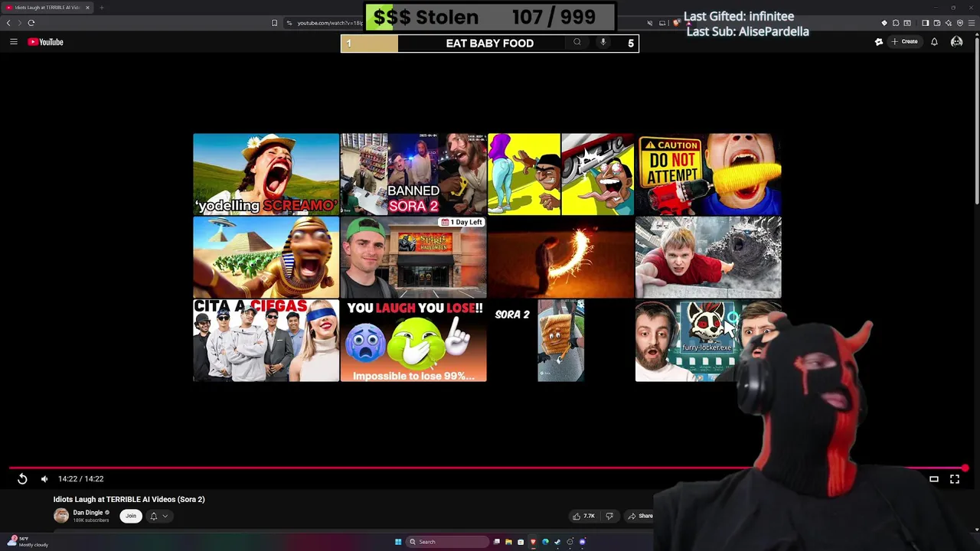
Task: Open the weather widget showing Mostly cloudy
Action: point(28,542)
